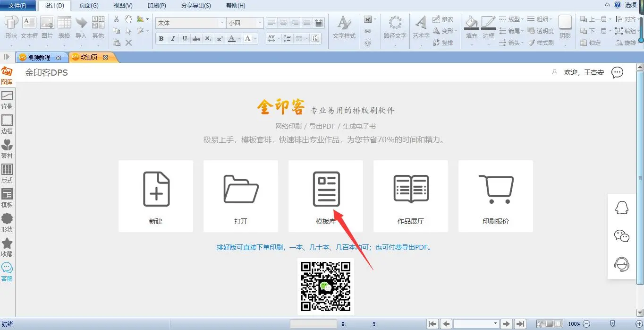Screen dimensions: 644x330
Task: Expand the 宋体 font name dropdown
Action: coord(222,23)
